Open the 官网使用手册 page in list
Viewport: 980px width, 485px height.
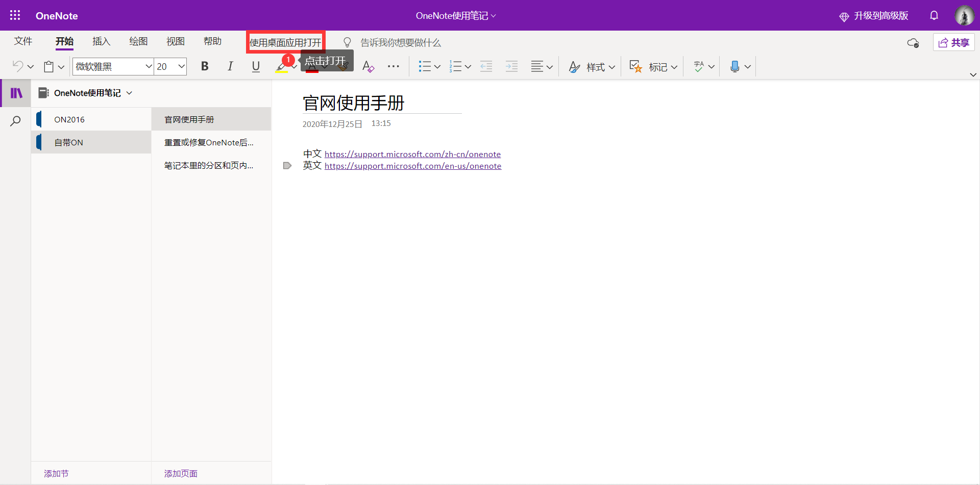coord(211,119)
